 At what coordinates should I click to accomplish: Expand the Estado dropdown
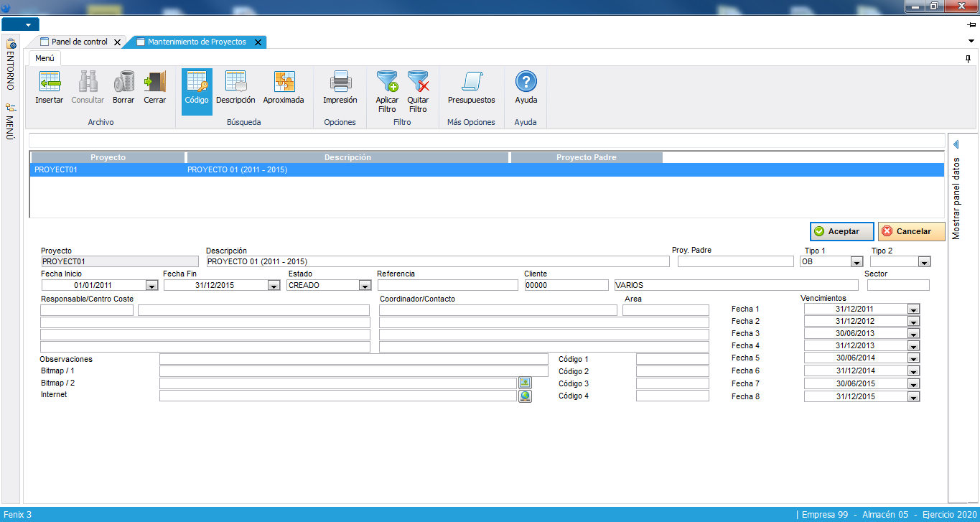pos(364,286)
